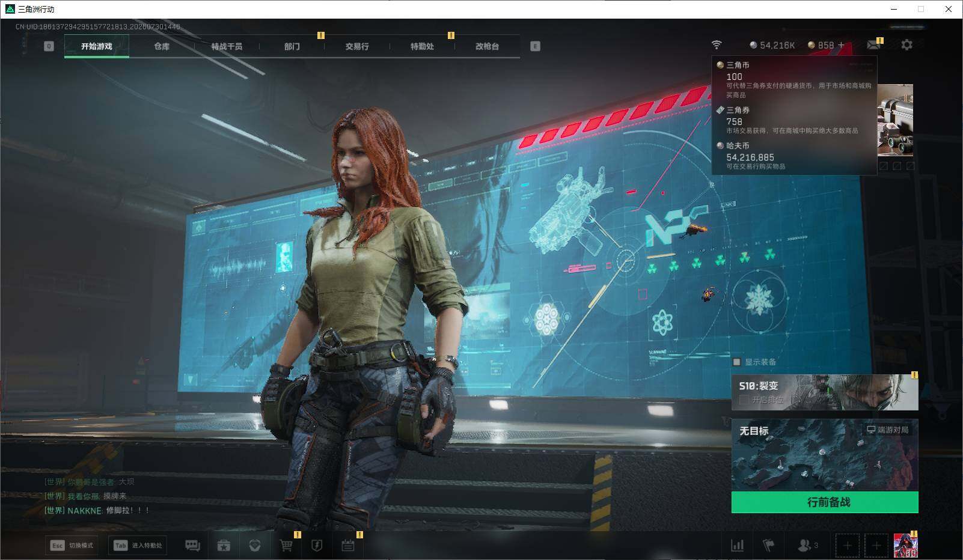Screen dimensions: 963x560
Task: Close the 三角洲行动 window
Action: (949, 9)
